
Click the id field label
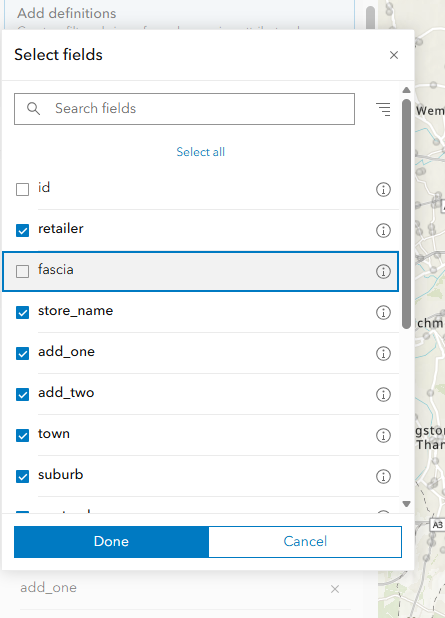pos(44,188)
